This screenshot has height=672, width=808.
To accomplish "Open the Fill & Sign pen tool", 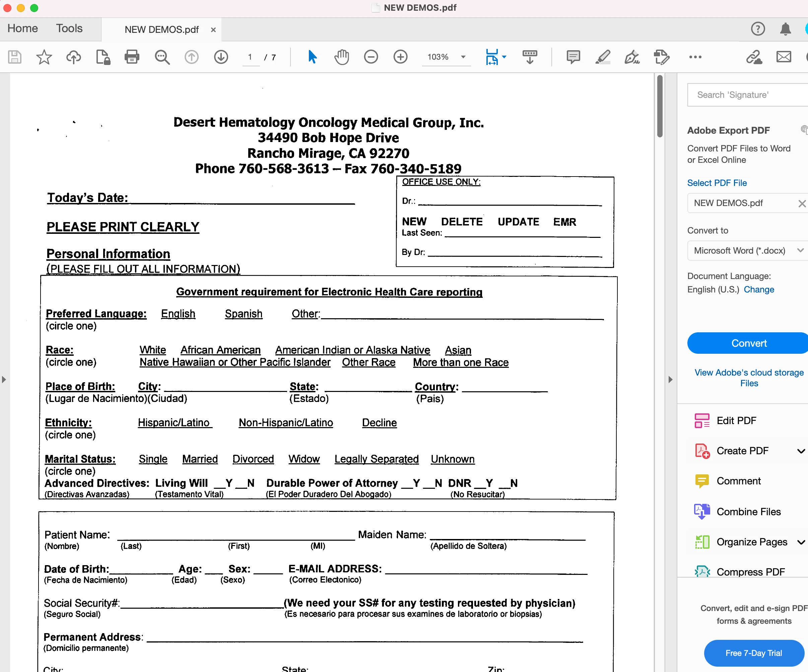I will point(632,57).
